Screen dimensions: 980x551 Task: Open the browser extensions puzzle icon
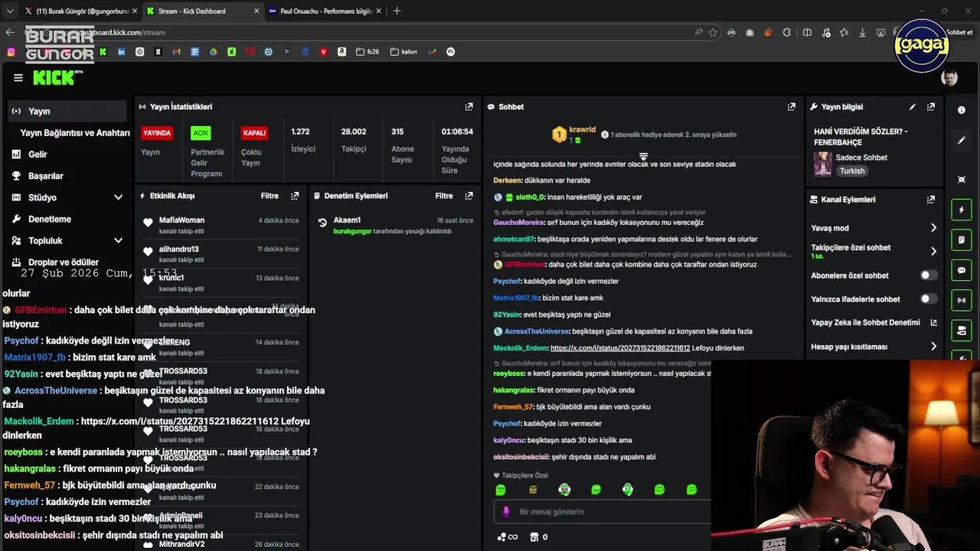[786, 32]
